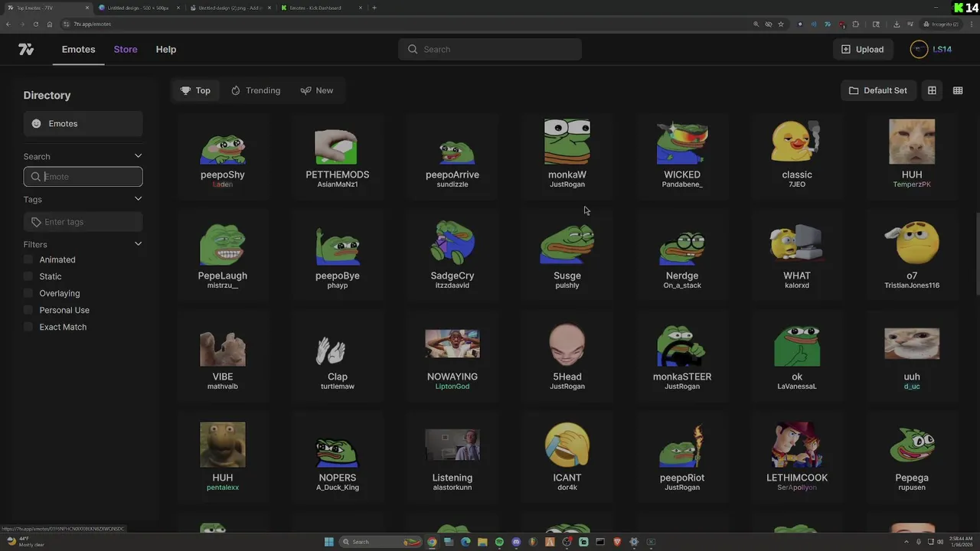Image resolution: width=980 pixels, height=551 pixels.
Task: Select the Top emotes tab
Action: 195,90
